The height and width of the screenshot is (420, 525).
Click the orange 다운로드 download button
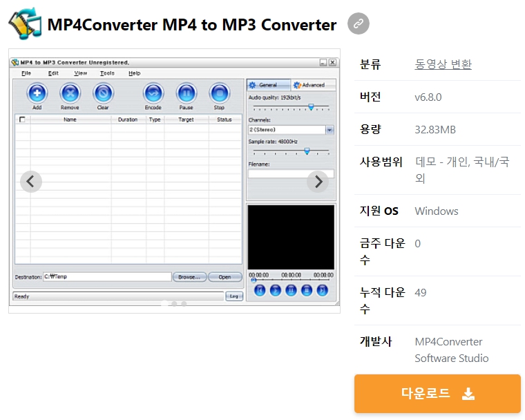pos(437,394)
